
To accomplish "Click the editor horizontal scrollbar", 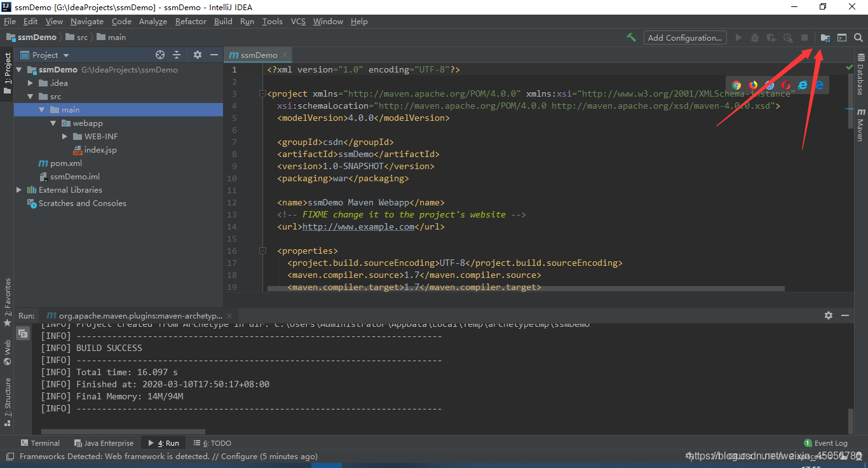I will tap(526, 289).
